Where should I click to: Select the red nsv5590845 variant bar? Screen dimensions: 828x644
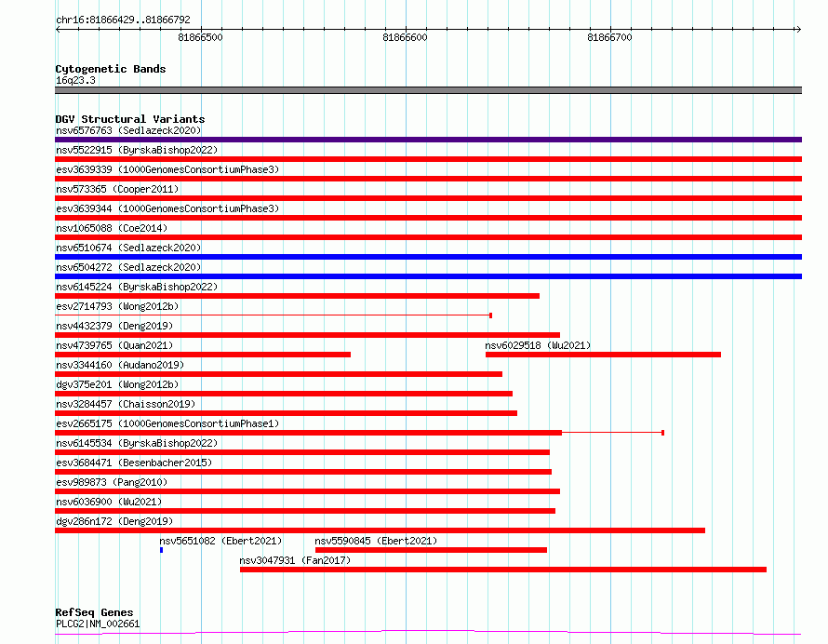coord(431,550)
